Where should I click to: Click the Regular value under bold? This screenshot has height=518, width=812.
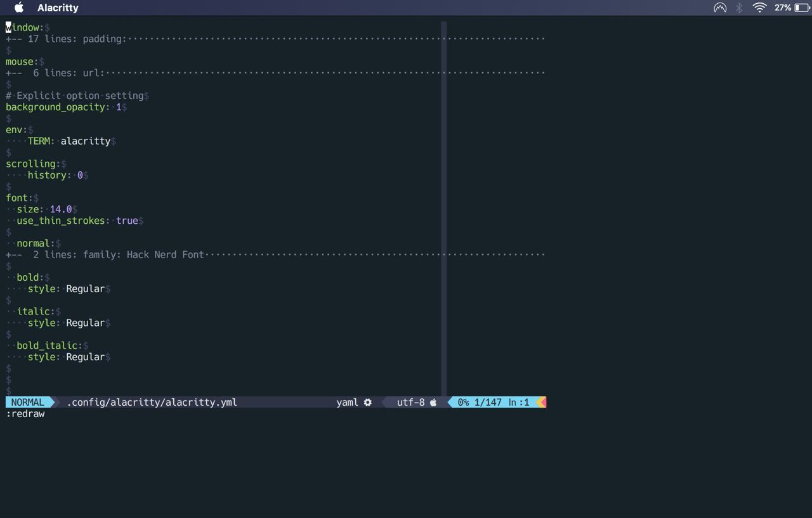tap(85, 288)
